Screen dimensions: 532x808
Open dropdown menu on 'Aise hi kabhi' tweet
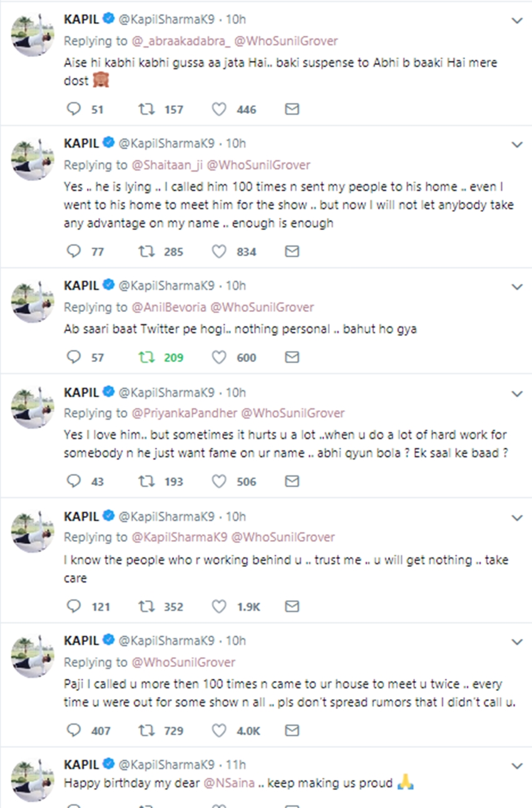[516, 21]
